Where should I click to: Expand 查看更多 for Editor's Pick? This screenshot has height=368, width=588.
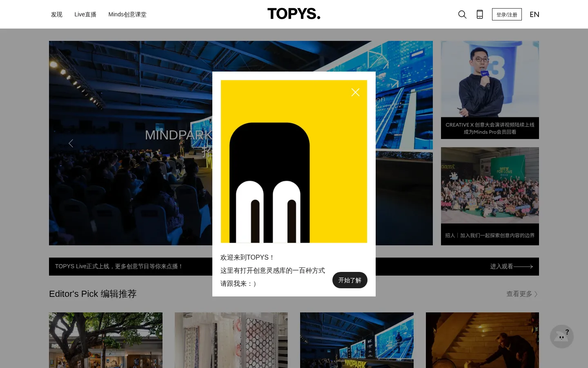click(x=522, y=294)
